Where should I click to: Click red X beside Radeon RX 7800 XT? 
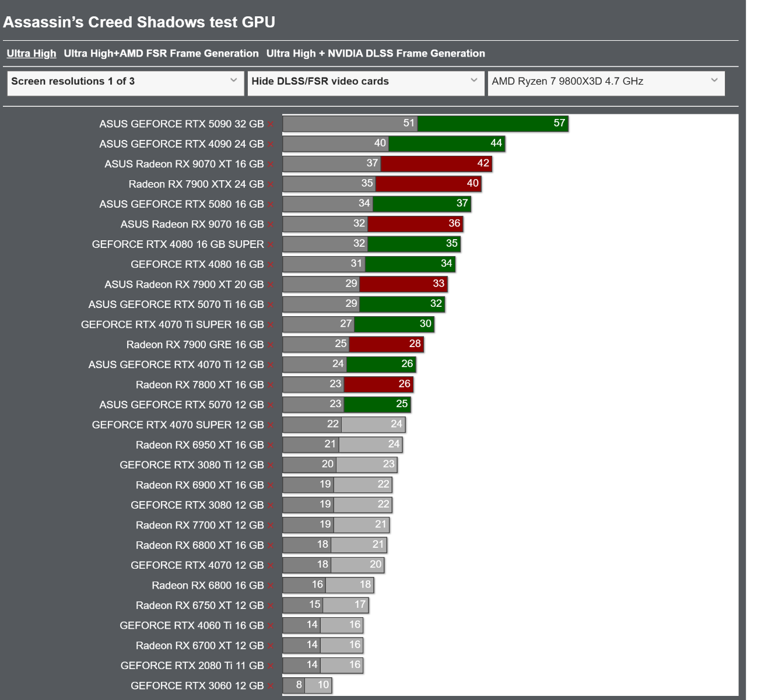(x=271, y=386)
